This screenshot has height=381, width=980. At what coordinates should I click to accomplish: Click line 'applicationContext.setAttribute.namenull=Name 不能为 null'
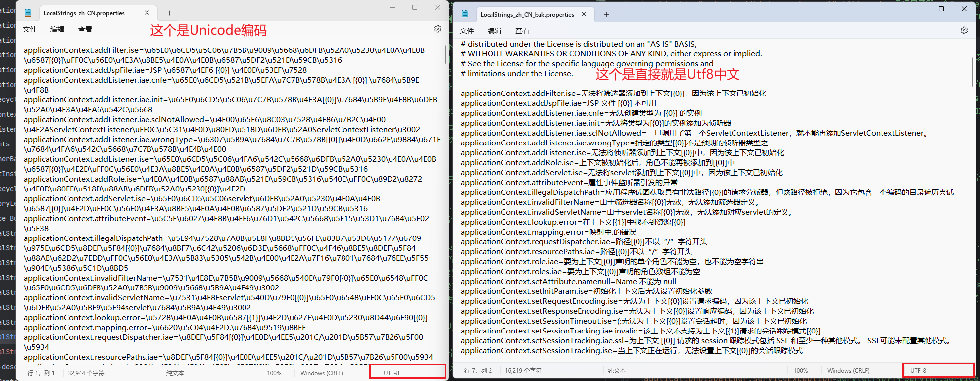[568, 281]
